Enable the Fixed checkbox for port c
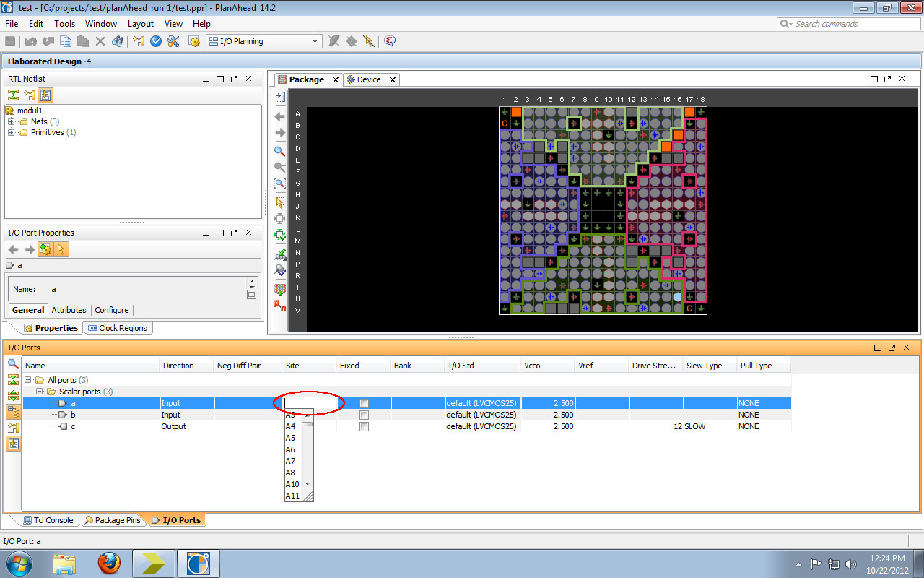This screenshot has height=578, width=924. click(364, 426)
